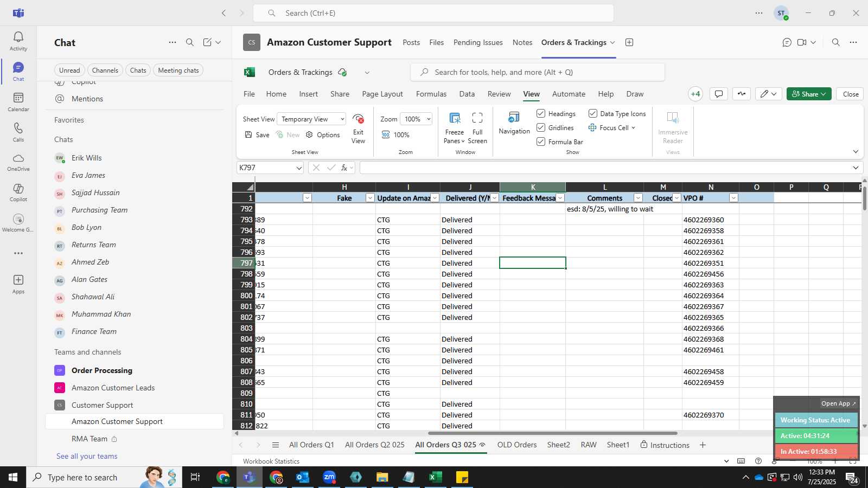Start a meeting with the video camera icon

[802, 42]
